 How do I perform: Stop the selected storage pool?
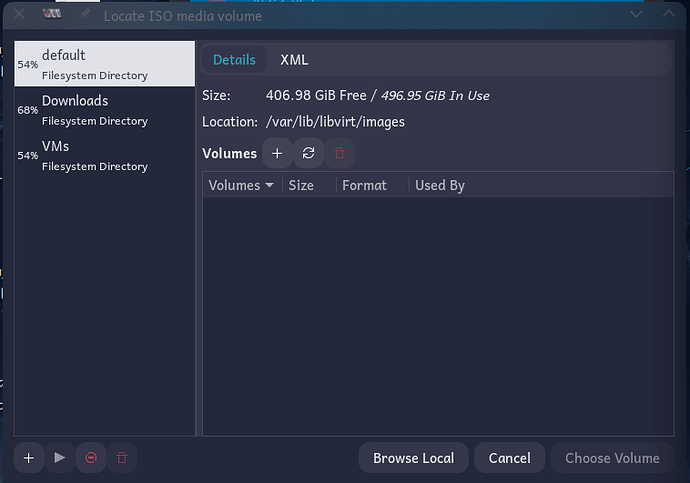[91, 458]
